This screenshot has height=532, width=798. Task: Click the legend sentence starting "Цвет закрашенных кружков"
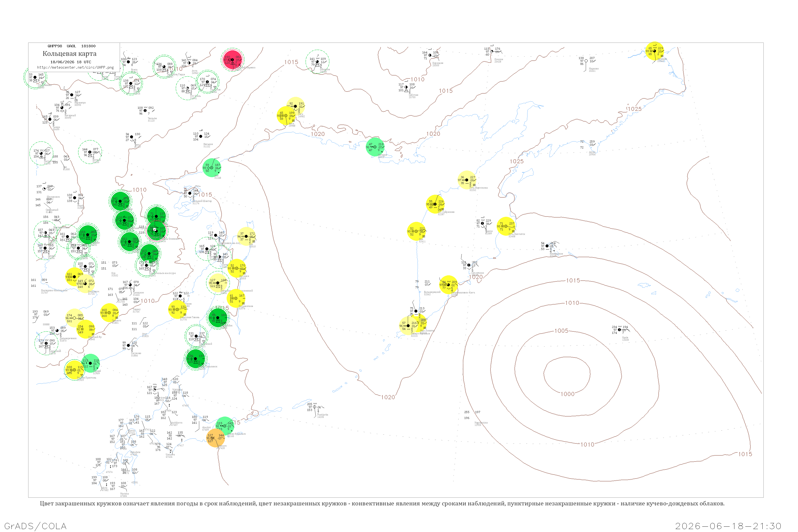pos(382,504)
